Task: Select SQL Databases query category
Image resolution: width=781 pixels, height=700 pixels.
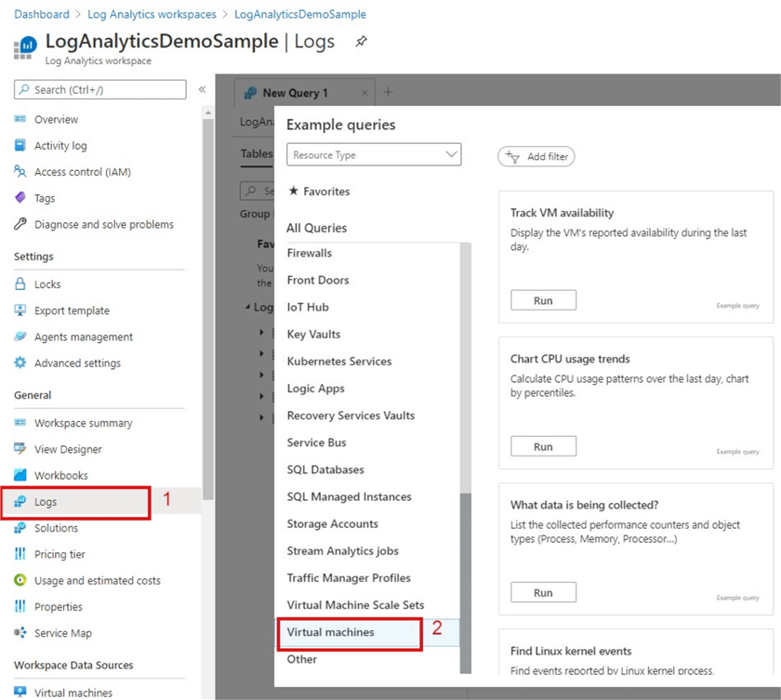Action: point(325,469)
